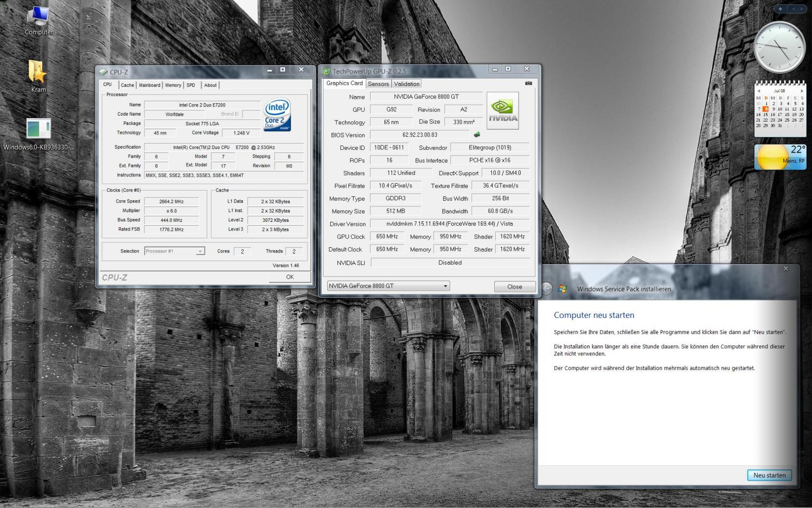812x508 pixels.
Task: Click the Computer neu starten heading
Action: tap(594, 315)
